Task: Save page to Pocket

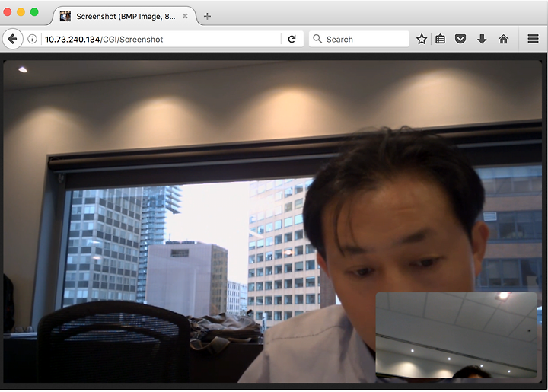Action: coord(460,39)
